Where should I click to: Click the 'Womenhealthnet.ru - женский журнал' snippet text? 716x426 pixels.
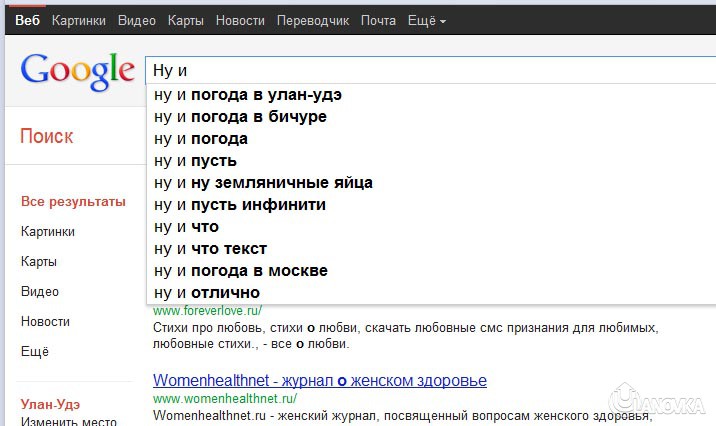point(401,416)
